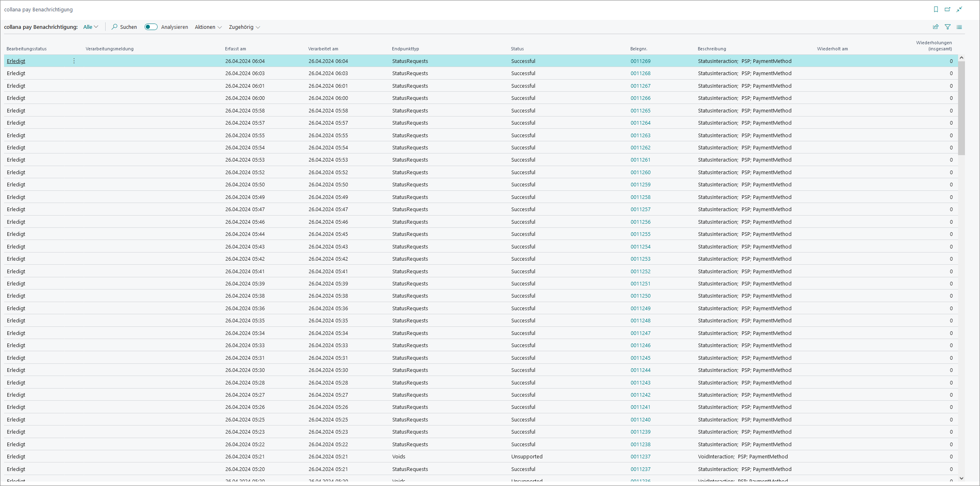Click Successful status in row 0011258
Image resolution: width=980 pixels, height=486 pixels.
pyautogui.click(x=523, y=197)
